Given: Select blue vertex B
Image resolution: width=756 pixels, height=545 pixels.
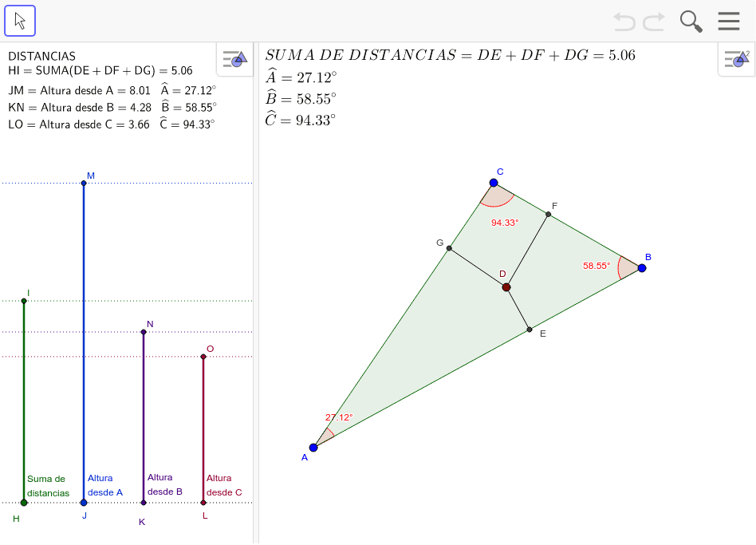Looking at the screenshot, I should [x=642, y=268].
